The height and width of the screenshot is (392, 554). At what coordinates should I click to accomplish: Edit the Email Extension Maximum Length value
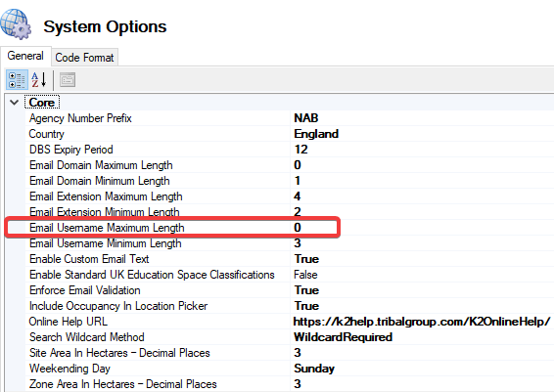tap(422, 196)
